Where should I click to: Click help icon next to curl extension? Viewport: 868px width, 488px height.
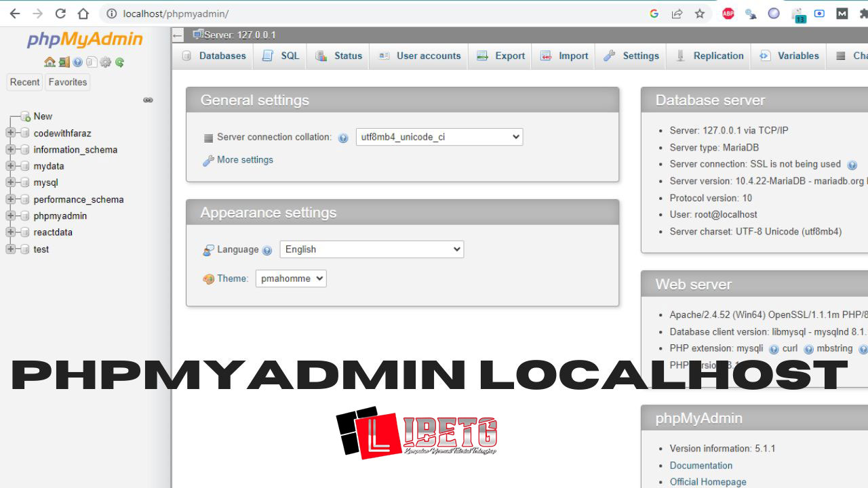coord(808,349)
